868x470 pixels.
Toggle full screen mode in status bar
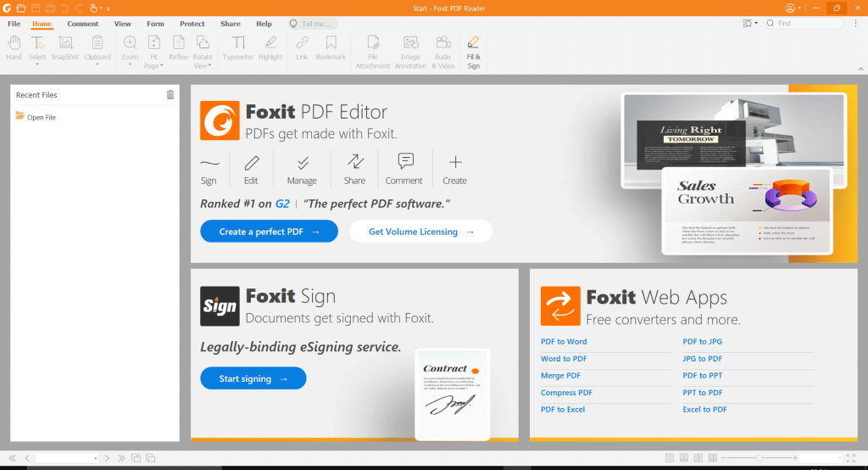[851, 458]
